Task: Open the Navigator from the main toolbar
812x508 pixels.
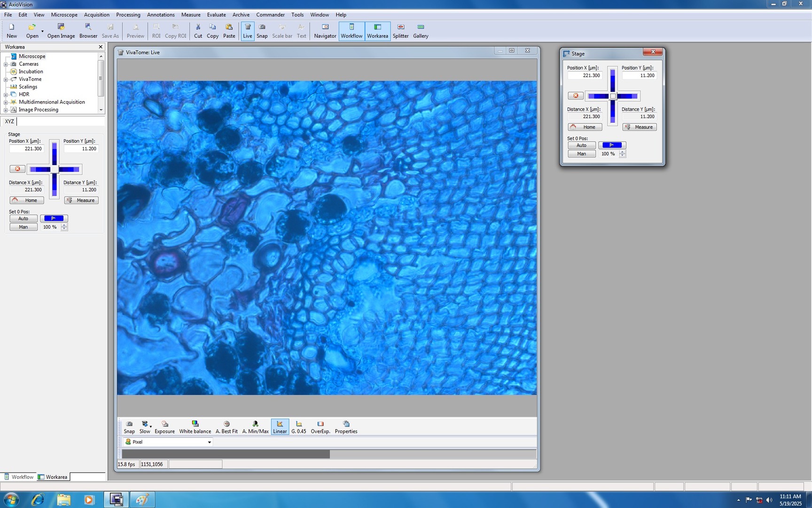Action: [325, 30]
